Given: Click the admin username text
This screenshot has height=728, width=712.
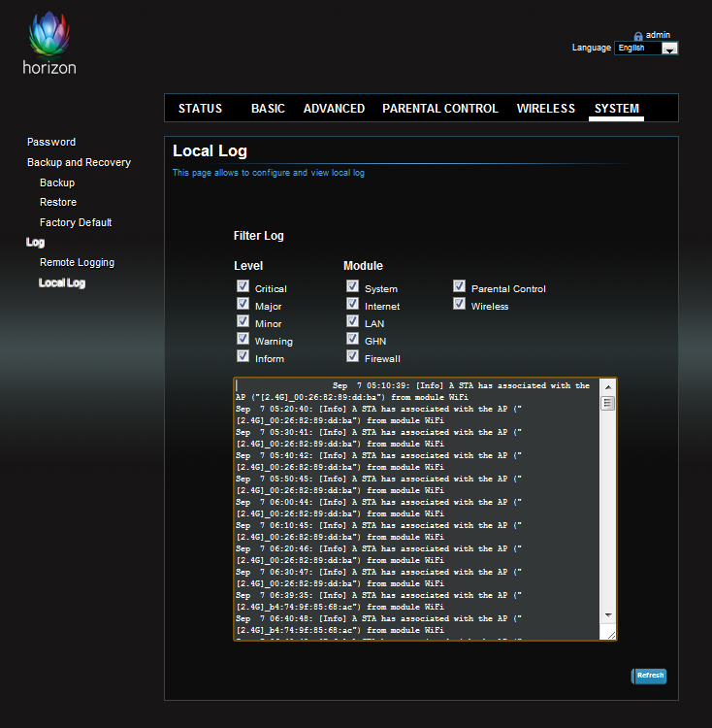Looking at the screenshot, I should [x=658, y=35].
